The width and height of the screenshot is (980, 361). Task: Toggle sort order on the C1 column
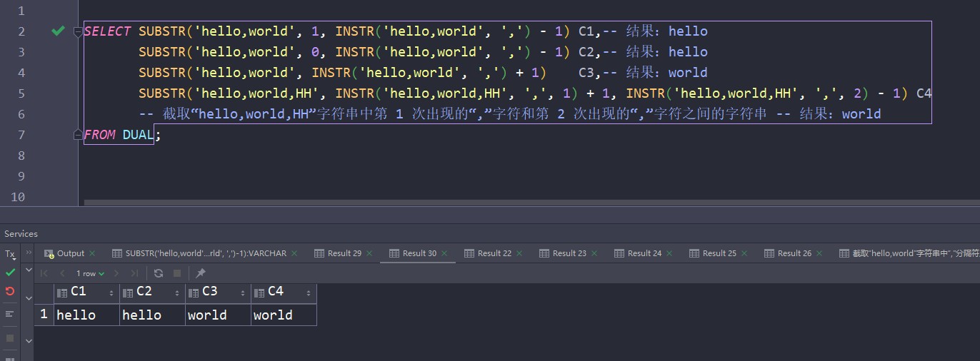[x=111, y=293]
